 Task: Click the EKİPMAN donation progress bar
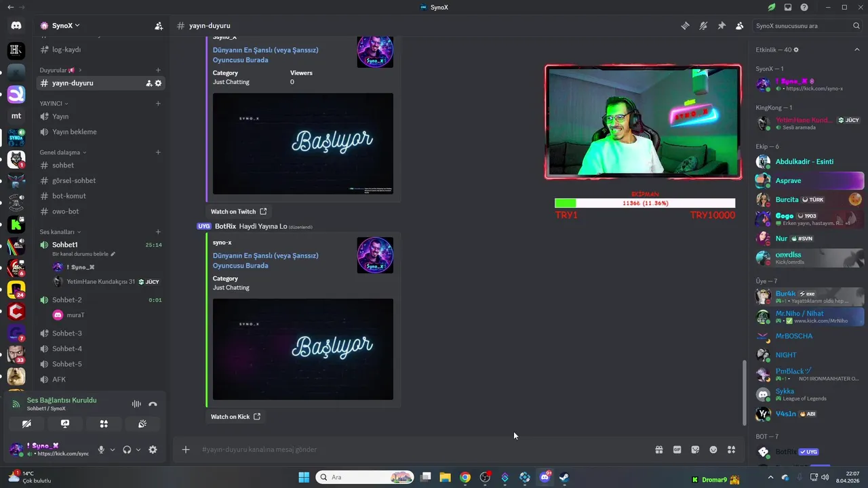(x=645, y=203)
